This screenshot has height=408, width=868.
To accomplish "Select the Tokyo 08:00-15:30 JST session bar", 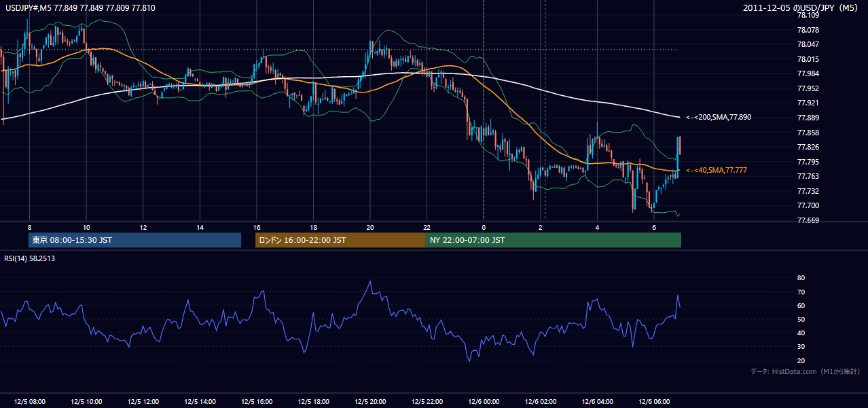I will click(135, 240).
